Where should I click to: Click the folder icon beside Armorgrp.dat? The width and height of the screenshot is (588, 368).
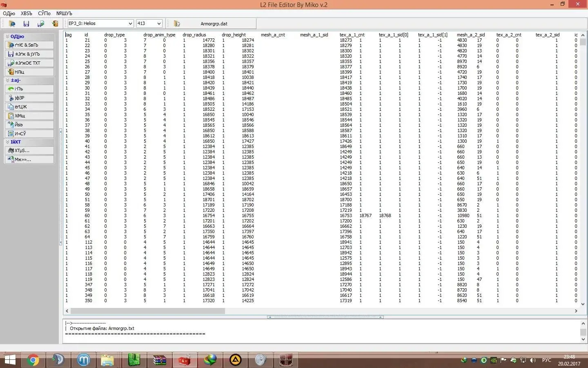click(x=177, y=24)
